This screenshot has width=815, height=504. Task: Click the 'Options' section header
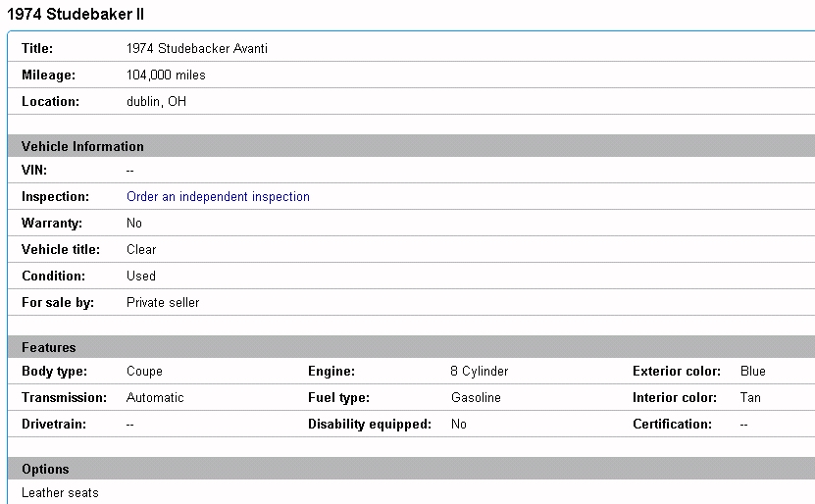pos(45,470)
